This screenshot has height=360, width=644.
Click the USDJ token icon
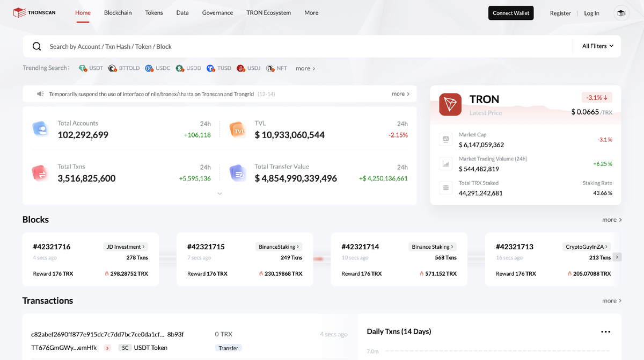click(x=241, y=68)
